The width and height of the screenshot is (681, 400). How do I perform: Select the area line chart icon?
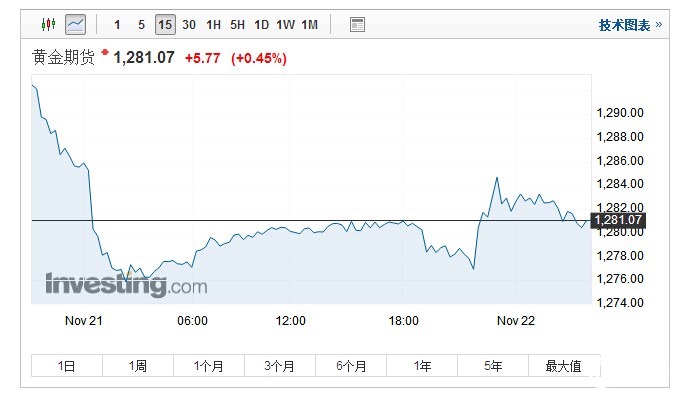75,24
